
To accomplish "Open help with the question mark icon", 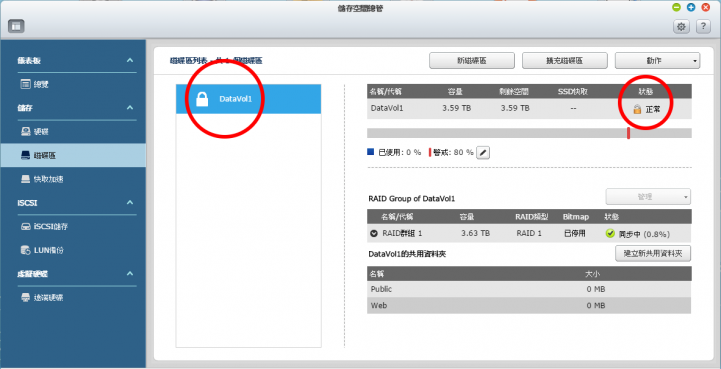I will tap(703, 27).
